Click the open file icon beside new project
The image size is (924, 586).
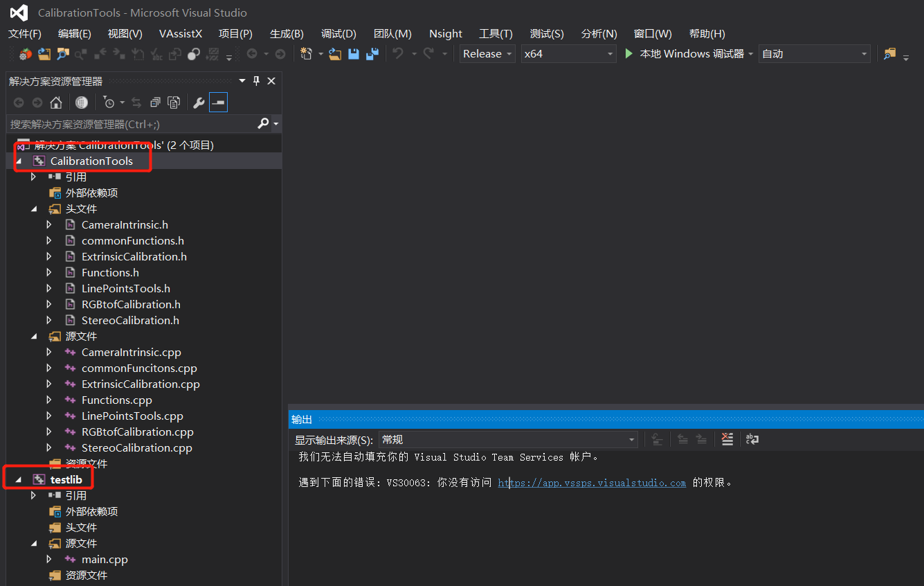(x=335, y=54)
